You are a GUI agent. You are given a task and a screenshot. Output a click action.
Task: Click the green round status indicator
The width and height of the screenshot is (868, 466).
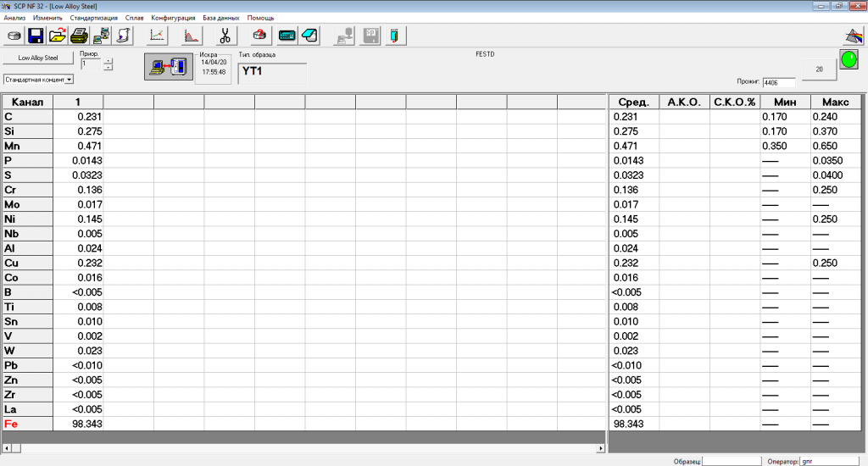848,60
